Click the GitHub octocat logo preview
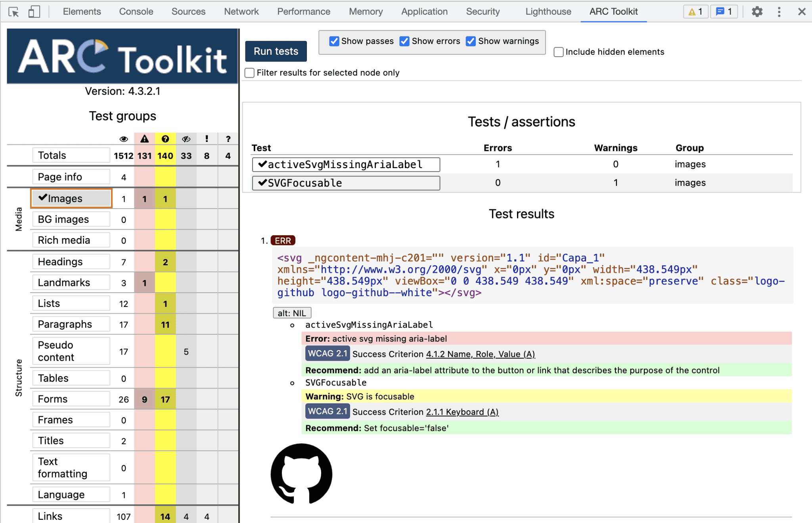 301,474
